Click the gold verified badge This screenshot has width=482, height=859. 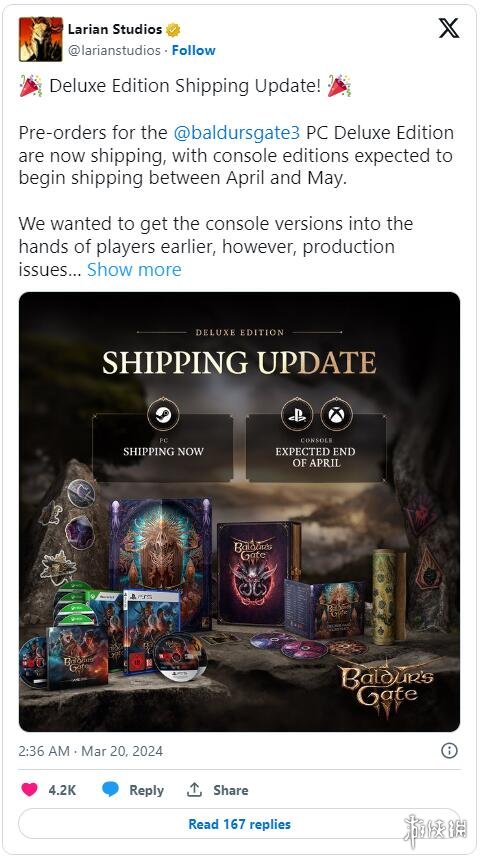[174, 30]
